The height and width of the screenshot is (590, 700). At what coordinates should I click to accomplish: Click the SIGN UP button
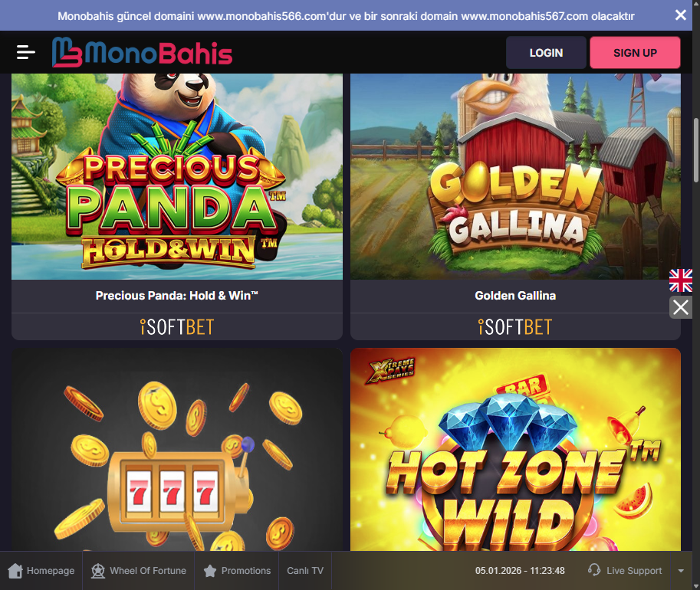635,53
